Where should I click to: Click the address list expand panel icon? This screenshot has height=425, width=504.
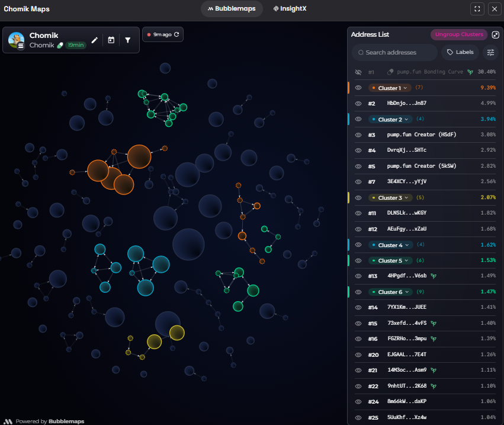click(x=495, y=35)
